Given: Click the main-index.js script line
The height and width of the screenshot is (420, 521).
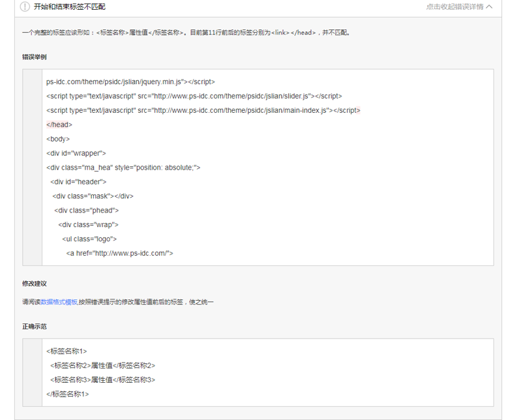Looking at the screenshot, I should (x=203, y=110).
